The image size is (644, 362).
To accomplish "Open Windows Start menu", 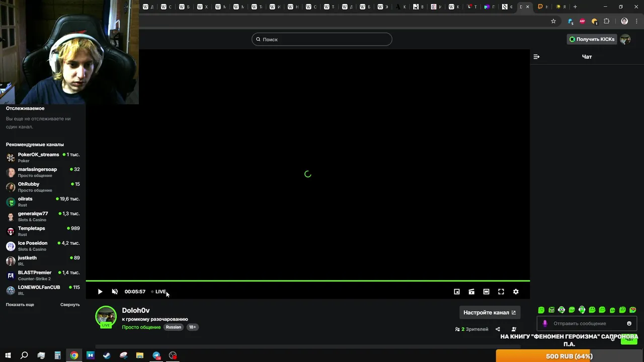I will tap(8, 355).
